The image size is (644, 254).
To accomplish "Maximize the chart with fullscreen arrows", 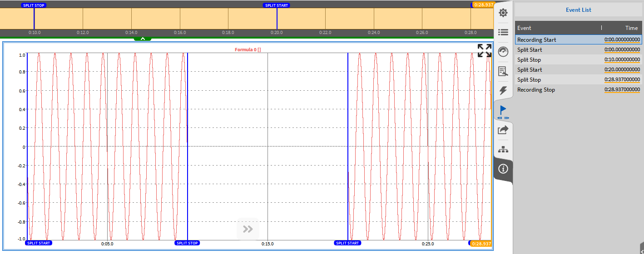I will coord(484,50).
